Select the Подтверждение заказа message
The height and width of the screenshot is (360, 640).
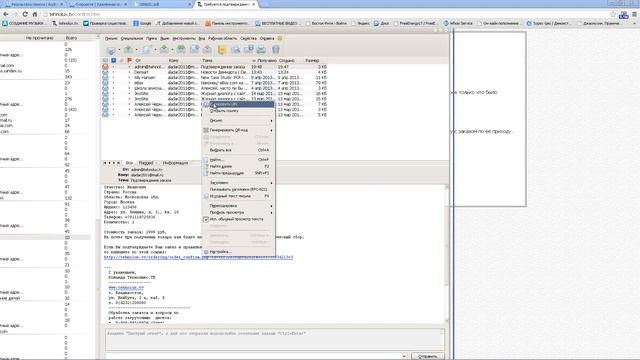point(214,67)
